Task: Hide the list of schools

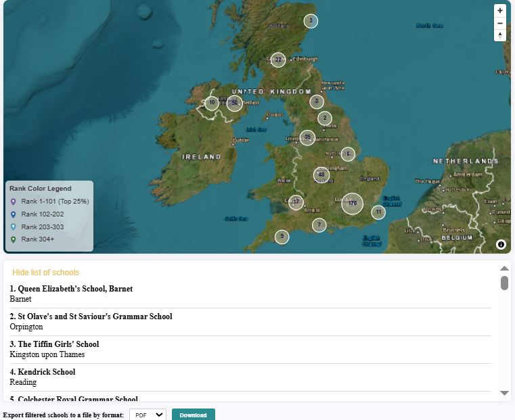Action: click(x=45, y=273)
